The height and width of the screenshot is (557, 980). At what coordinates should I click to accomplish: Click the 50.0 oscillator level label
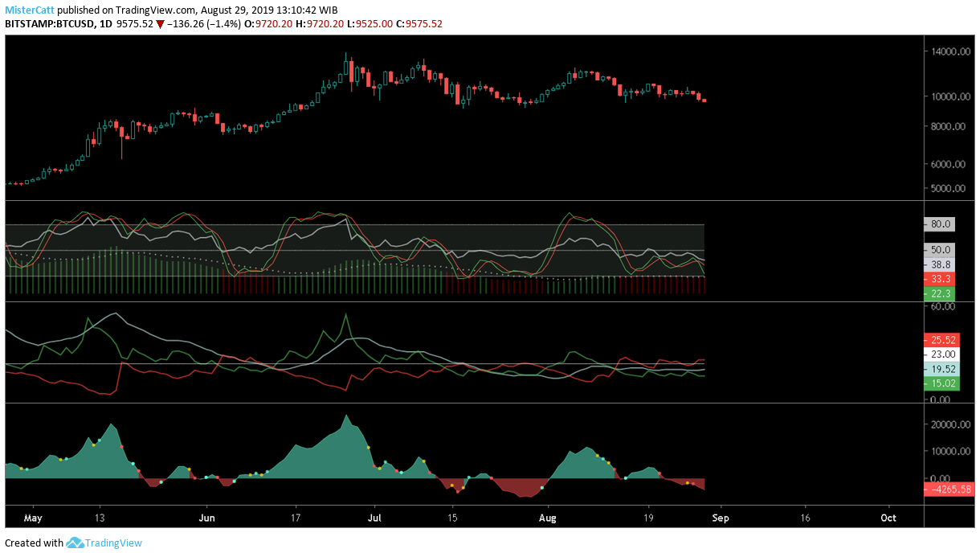(940, 250)
